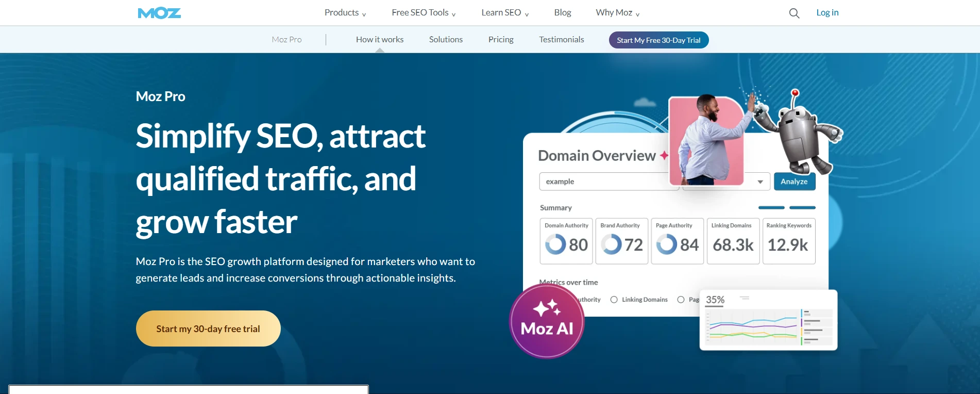Expand the Products menu
Screen dimensions: 980x394
pyautogui.click(x=345, y=13)
